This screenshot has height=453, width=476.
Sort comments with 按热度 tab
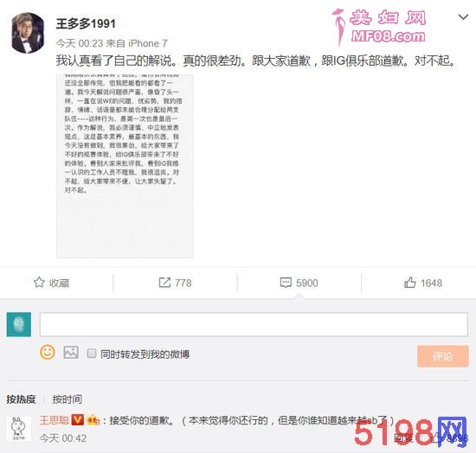point(21,399)
